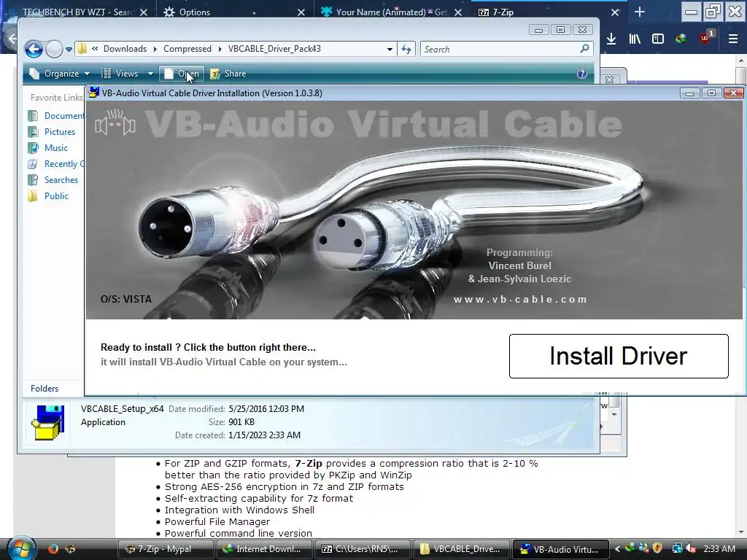Switch to TECHBENCH BY WZT browser tab
Screen dimensions: 747x560
point(77,12)
